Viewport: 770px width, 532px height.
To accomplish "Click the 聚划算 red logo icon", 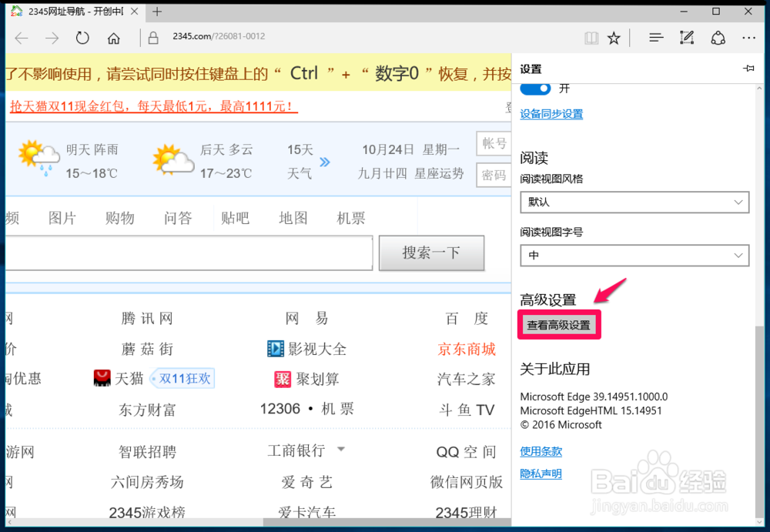I will click(x=283, y=380).
